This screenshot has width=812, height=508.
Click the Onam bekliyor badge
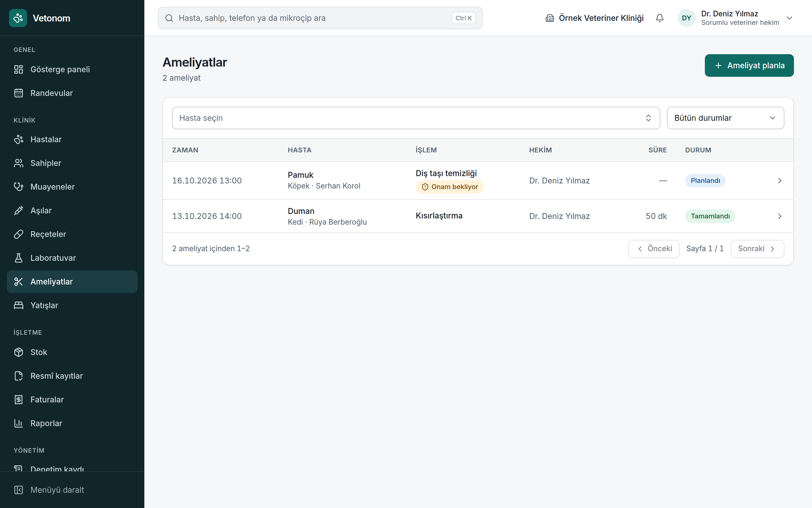coord(449,187)
